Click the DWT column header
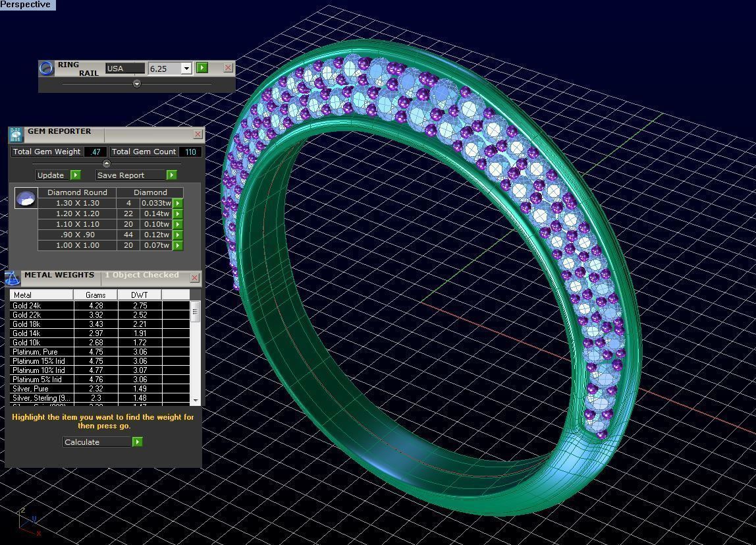The image size is (756, 545). point(140,295)
